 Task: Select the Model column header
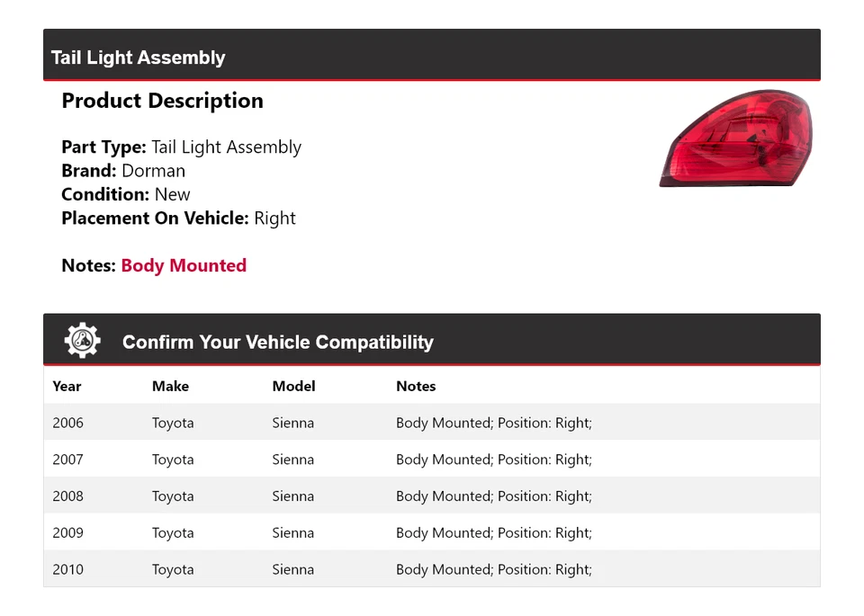293,386
